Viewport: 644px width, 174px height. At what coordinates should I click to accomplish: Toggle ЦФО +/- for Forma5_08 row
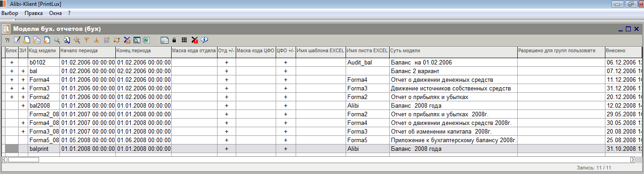[x=286, y=140]
